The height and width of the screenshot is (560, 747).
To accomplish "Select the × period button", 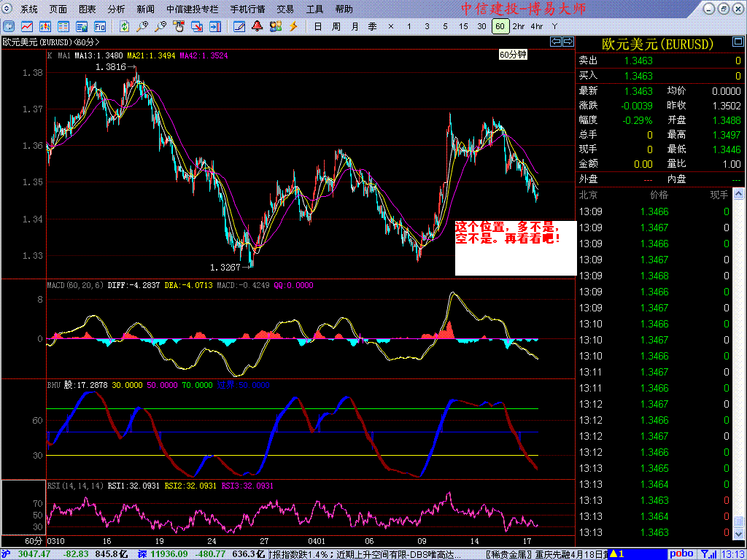I will click(391, 27).
